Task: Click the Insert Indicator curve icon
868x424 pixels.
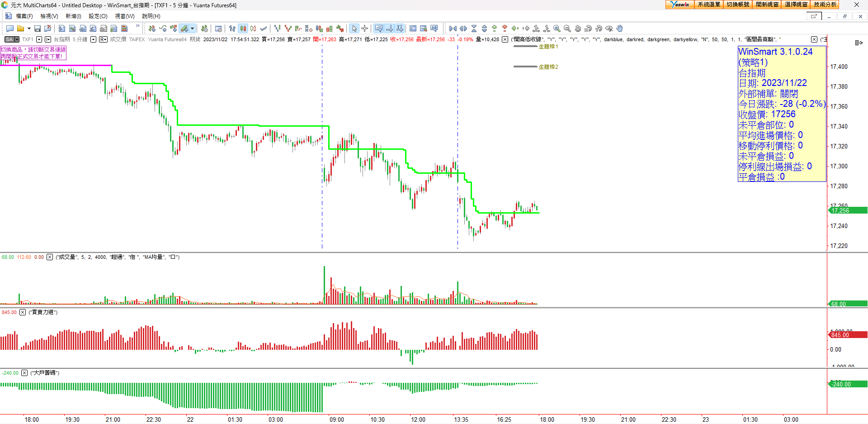Action: 163,29
